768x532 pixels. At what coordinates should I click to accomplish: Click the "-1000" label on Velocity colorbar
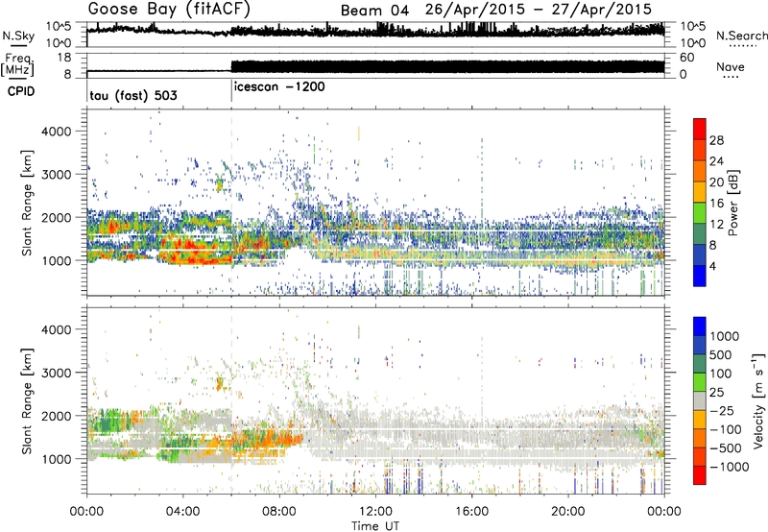coord(730,467)
